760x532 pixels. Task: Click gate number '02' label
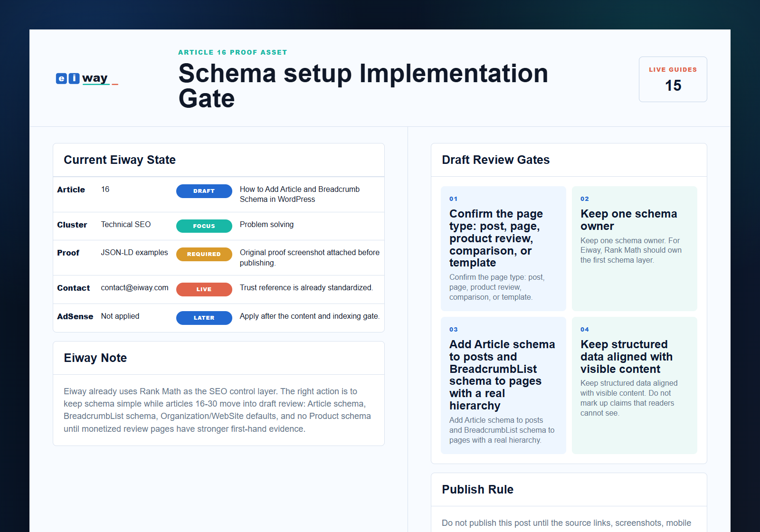pyautogui.click(x=584, y=199)
